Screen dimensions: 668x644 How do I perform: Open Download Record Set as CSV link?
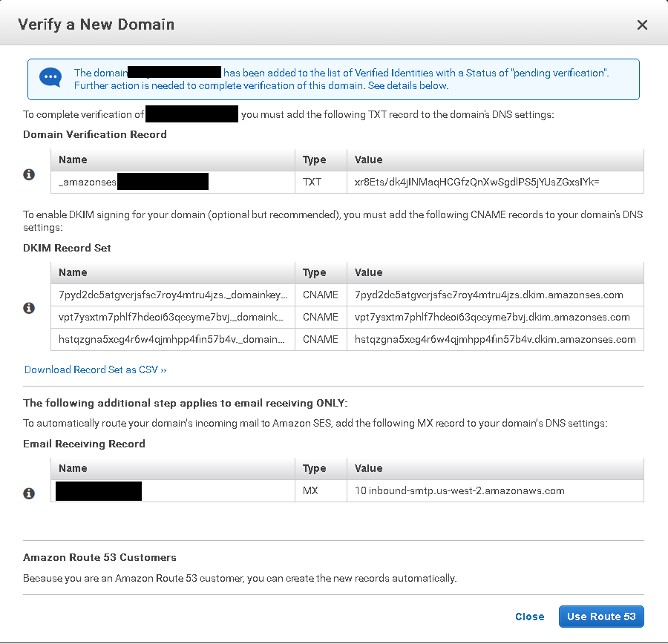(96, 369)
